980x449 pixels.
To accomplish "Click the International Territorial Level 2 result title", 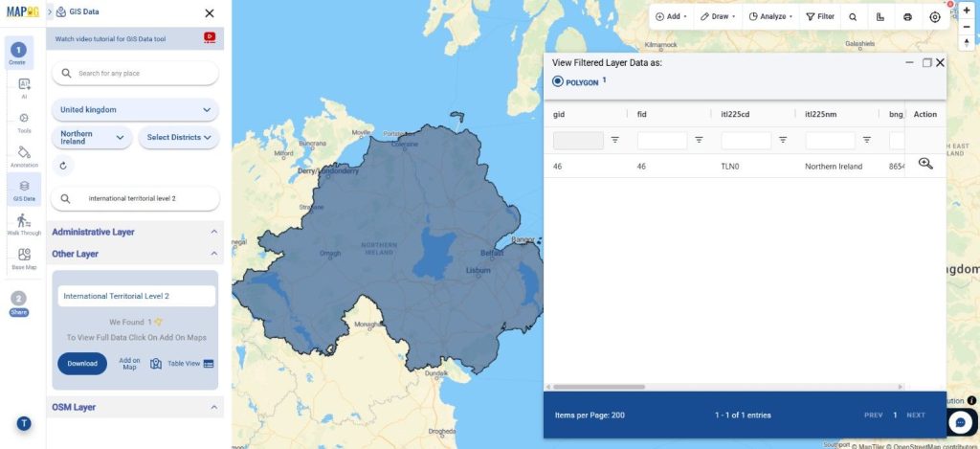I will point(136,297).
